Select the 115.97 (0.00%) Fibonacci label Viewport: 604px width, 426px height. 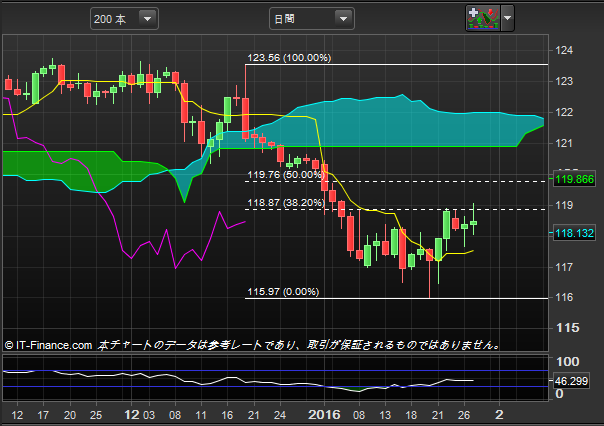click(283, 292)
